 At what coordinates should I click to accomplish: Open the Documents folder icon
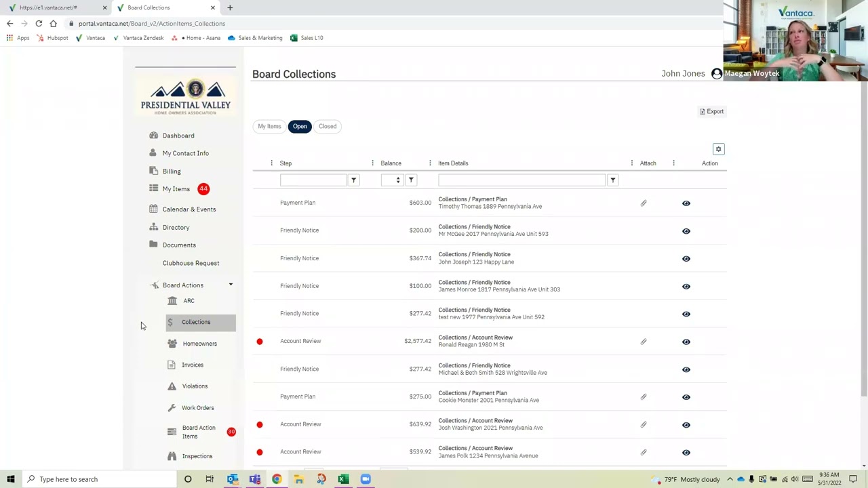point(153,245)
